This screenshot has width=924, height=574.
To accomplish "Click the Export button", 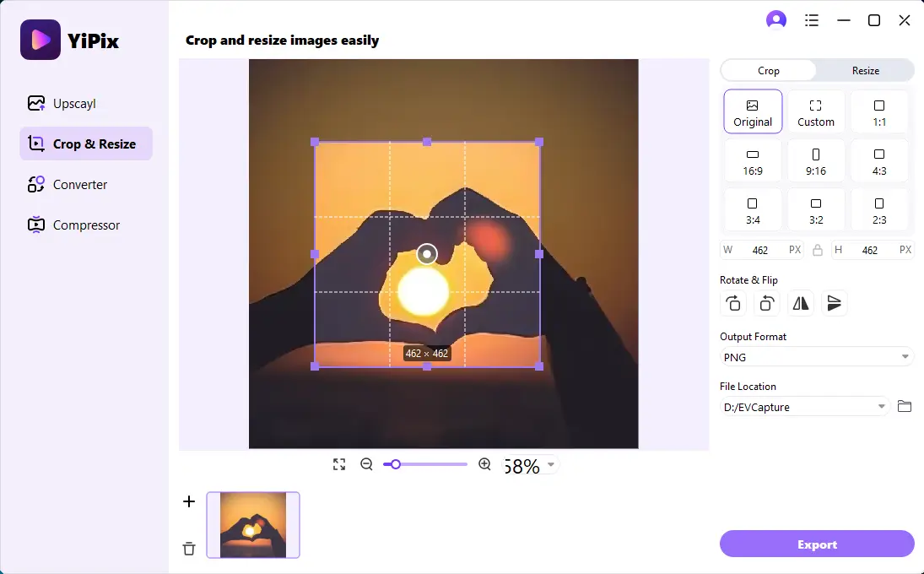I will click(x=817, y=544).
